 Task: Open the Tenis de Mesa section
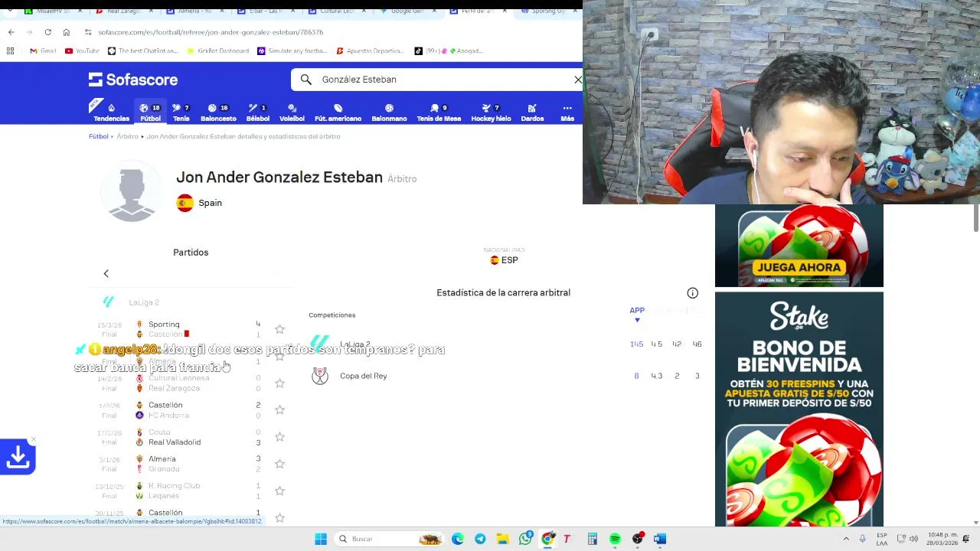pos(439,112)
